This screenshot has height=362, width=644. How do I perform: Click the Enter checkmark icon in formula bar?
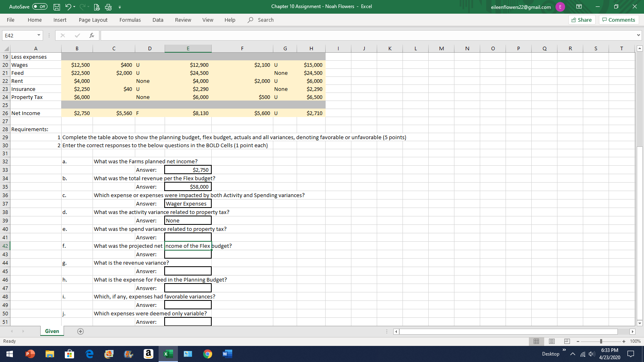[77, 35]
